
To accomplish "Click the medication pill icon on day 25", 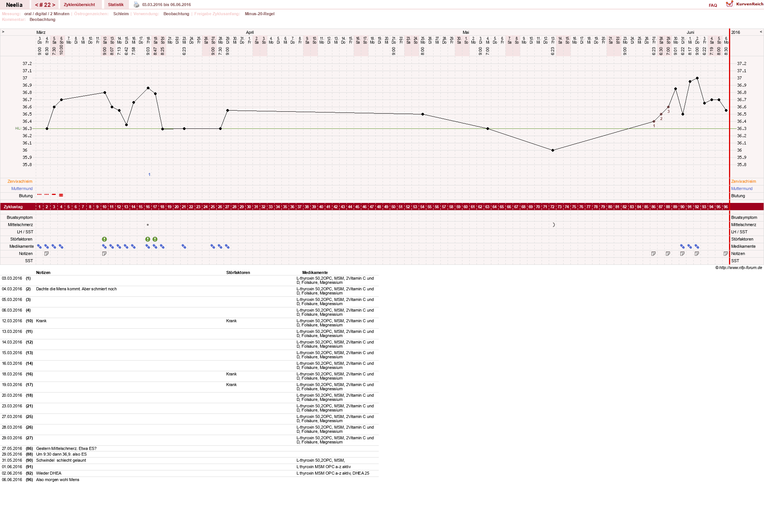I will point(213,246).
